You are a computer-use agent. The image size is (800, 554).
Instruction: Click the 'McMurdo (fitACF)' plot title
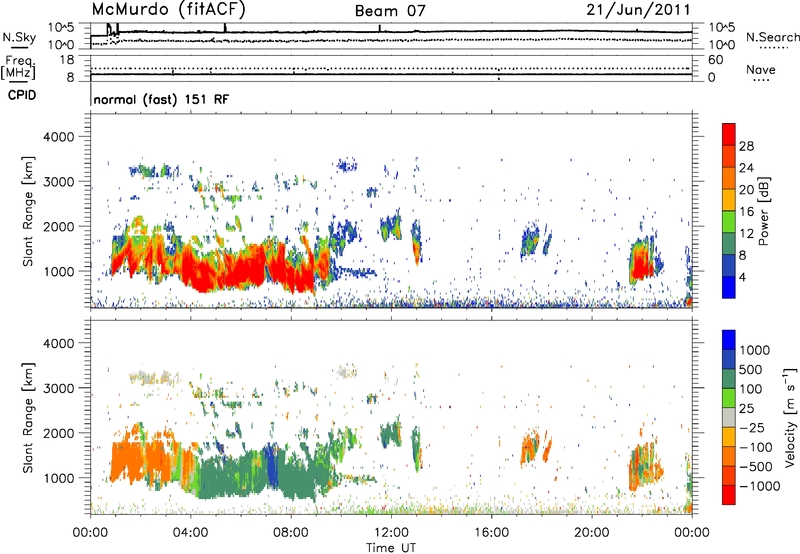click(168, 10)
